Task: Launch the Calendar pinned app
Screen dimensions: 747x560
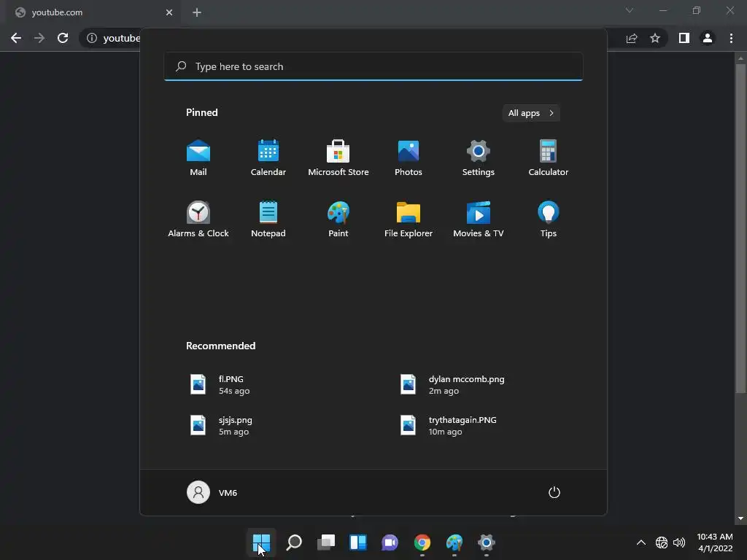Action: click(x=268, y=158)
